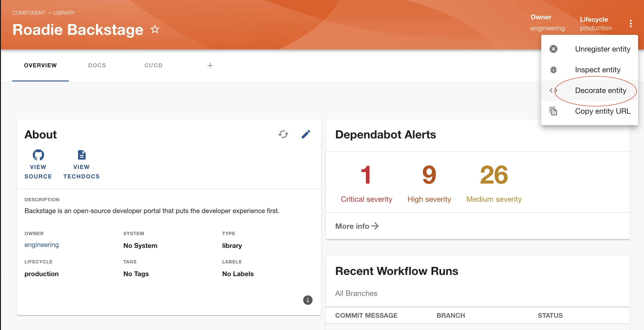Switch to the Docs tab

pos(97,65)
